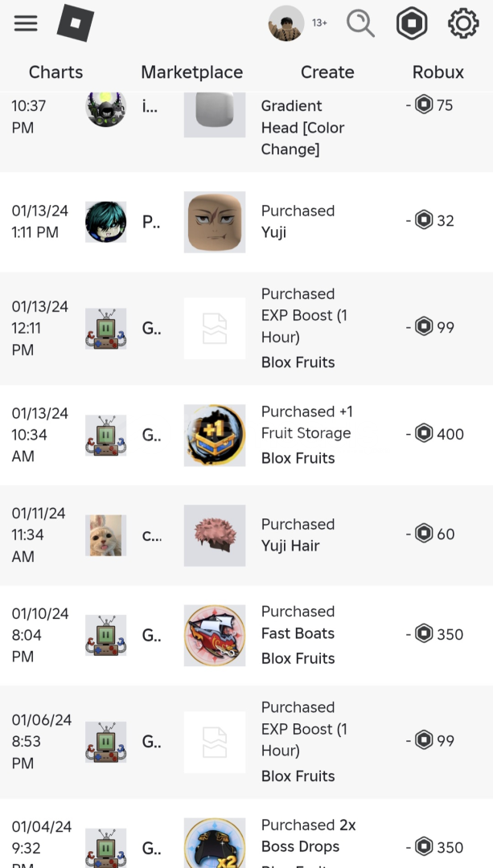Open the user avatar profile picture
This screenshot has width=493, height=868.
(286, 23)
